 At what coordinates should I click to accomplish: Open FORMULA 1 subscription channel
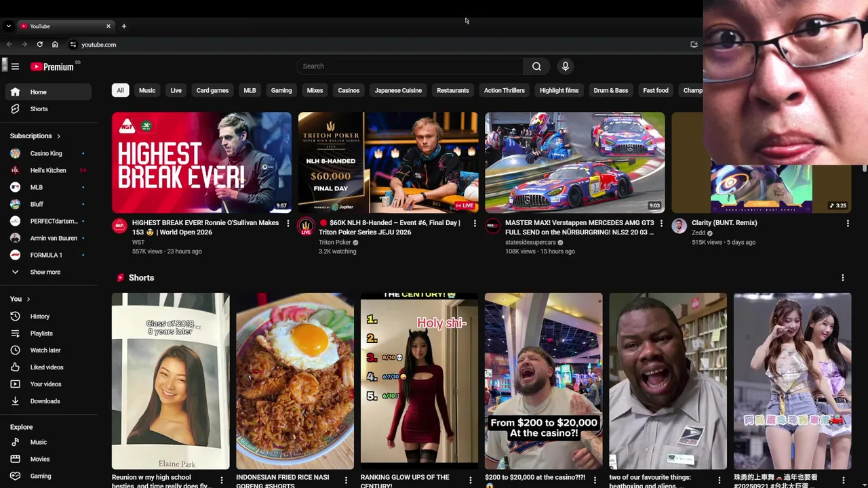[x=47, y=256]
